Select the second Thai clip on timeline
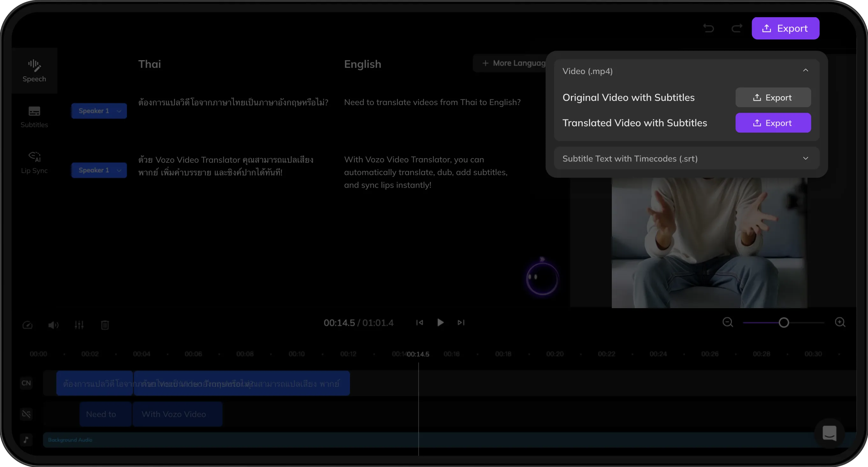Image resolution: width=868 pixels, height=467 pixels. (242, 383)
